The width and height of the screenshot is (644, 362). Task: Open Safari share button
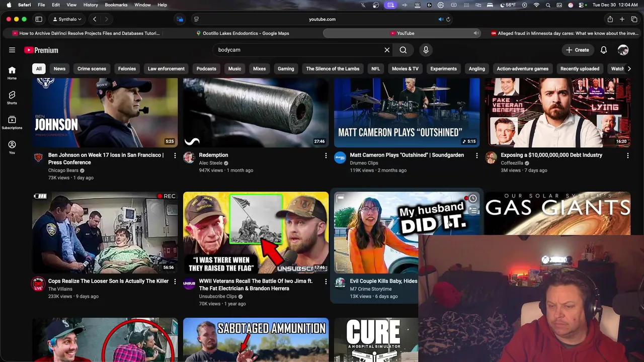[610, 19]
